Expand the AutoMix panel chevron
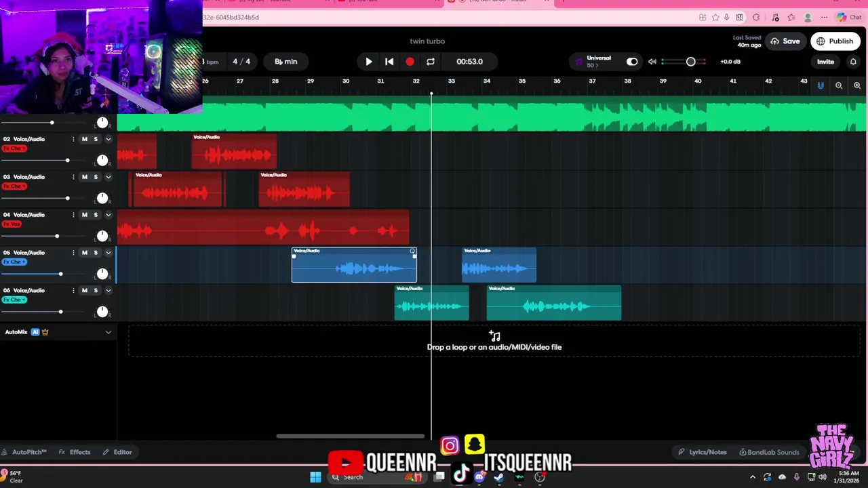The width and height of the screenshot is (868, 488). click(108, 332)
